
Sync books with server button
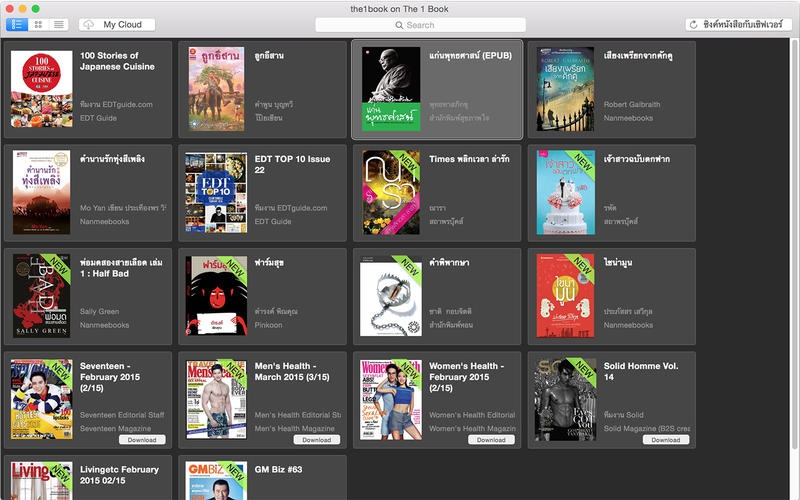(x=738, y=24)
